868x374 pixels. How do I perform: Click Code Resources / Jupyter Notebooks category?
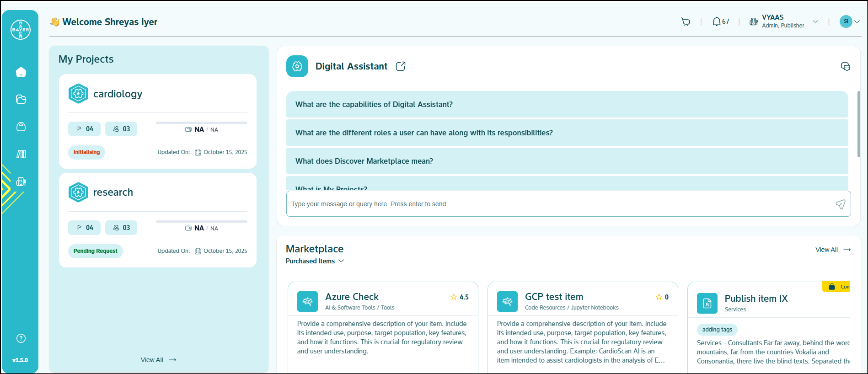click(x=572, y=308)
